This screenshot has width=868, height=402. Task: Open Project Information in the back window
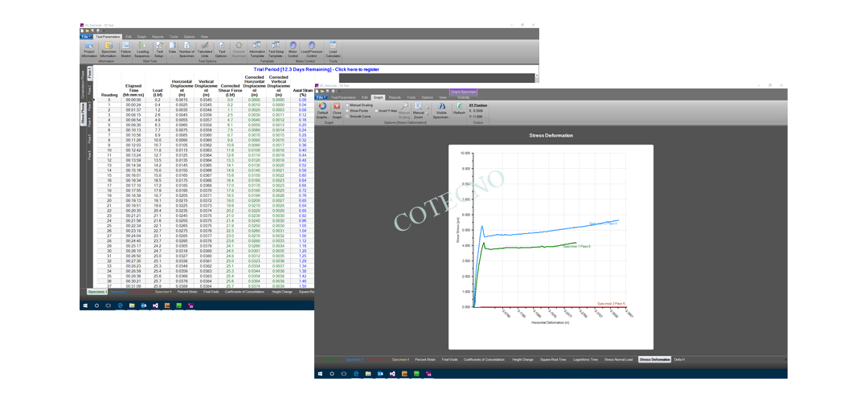(89, 50)
